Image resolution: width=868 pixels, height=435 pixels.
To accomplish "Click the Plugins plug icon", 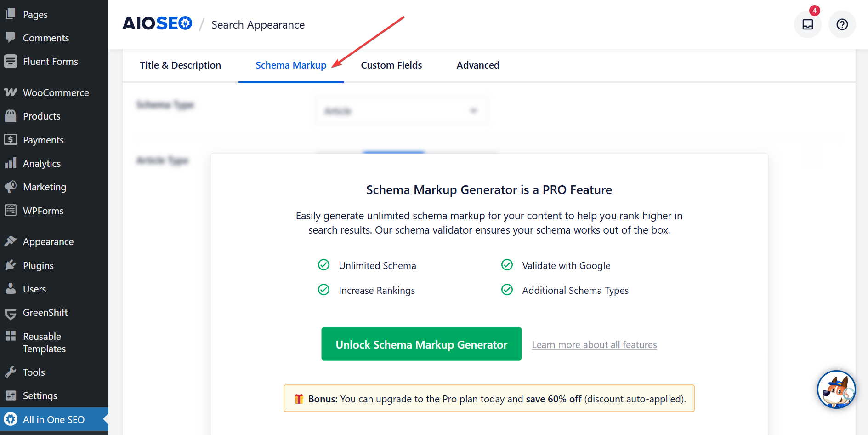I will click(x=10, y=265).
